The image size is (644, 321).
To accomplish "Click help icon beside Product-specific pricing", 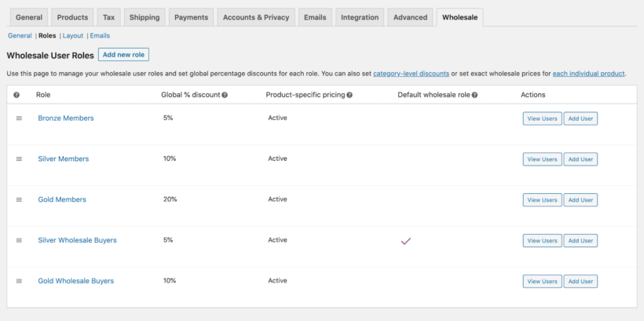I will coord(349,95).
